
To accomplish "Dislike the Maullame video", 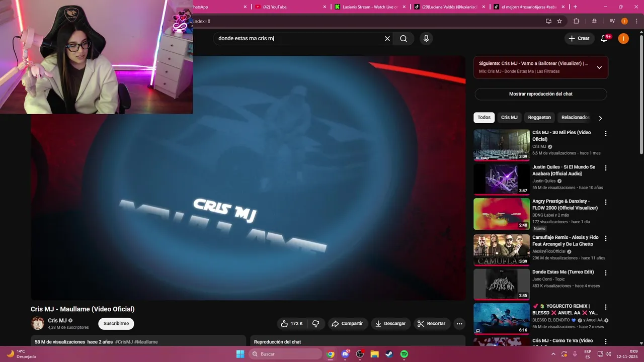I will click(316, 324).
